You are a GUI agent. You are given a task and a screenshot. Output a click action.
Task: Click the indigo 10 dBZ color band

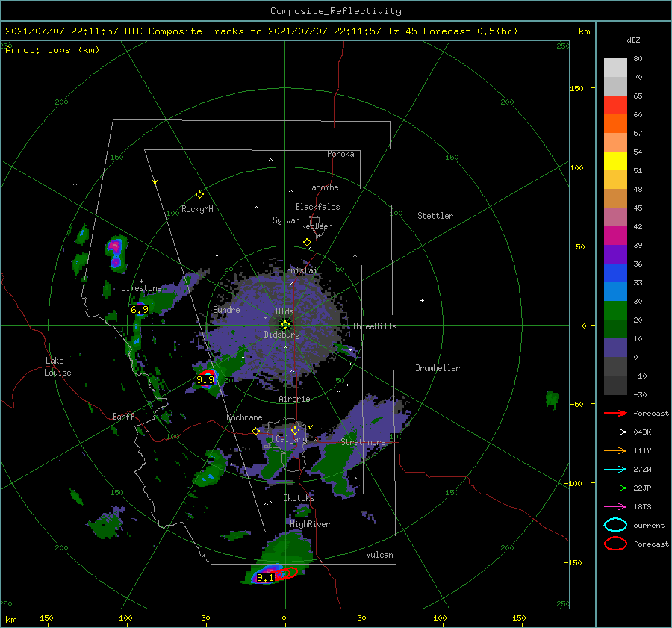pos(615,348)
